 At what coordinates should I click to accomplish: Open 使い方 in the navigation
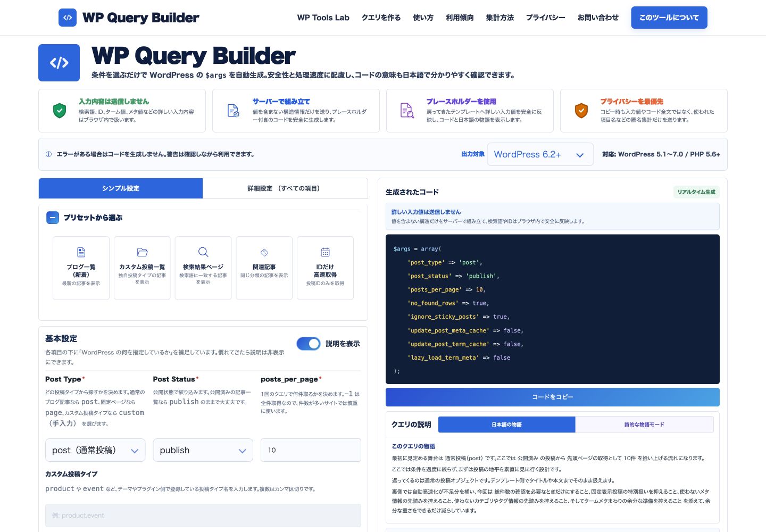423,18
